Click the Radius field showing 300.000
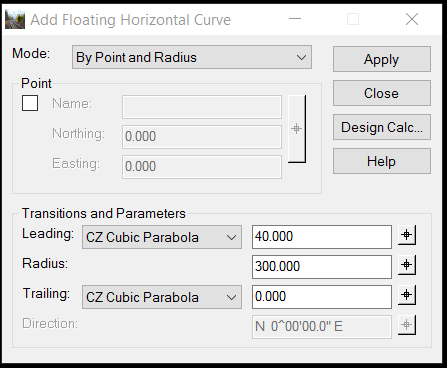 322,267
